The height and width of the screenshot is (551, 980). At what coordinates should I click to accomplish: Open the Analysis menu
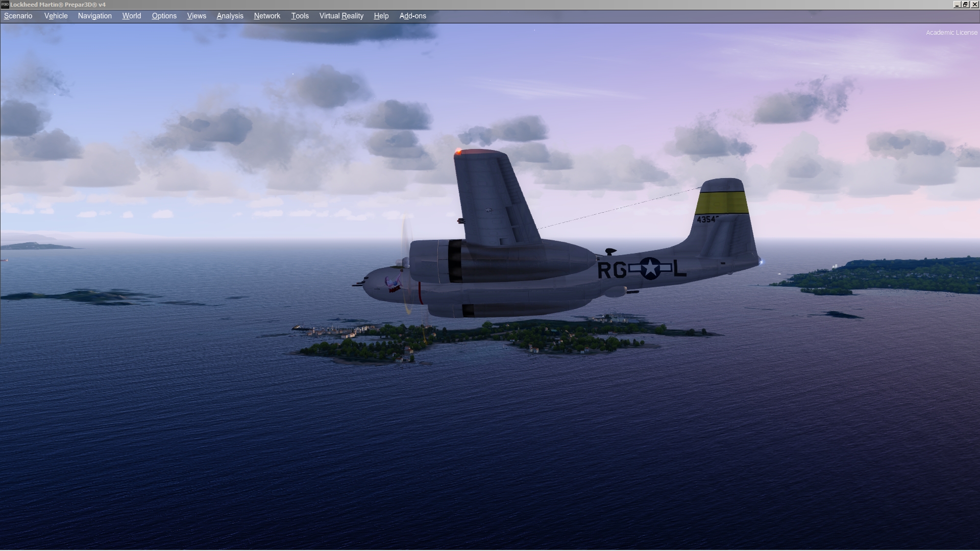[230, 16]
